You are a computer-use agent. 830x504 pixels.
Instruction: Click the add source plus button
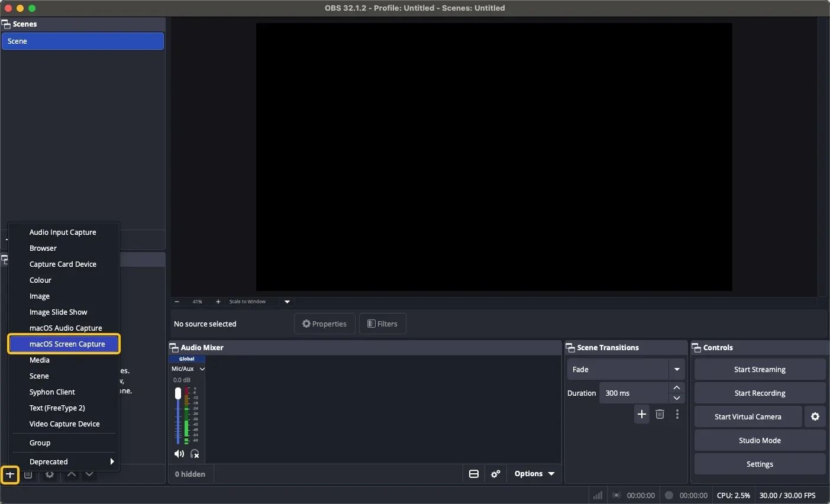tap(10, 475)
